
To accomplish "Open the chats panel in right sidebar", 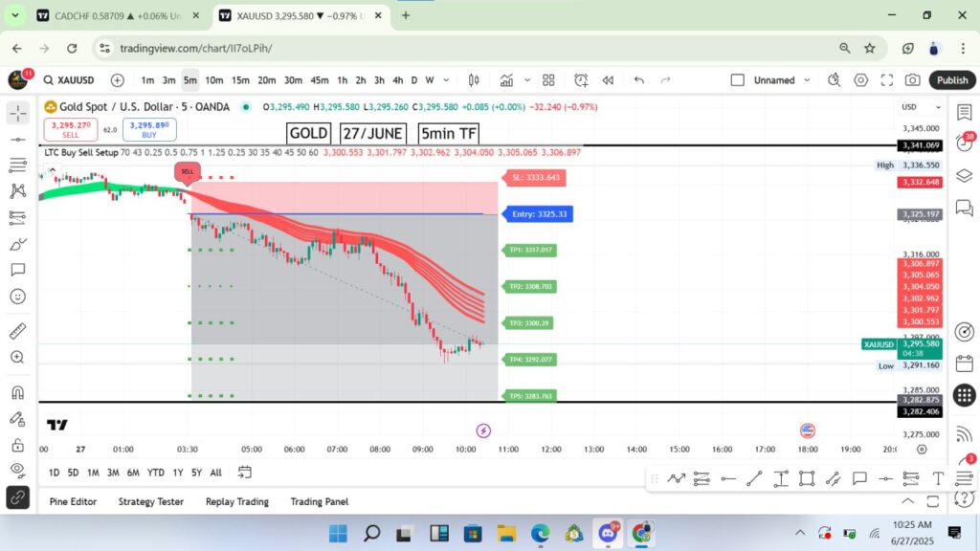I will click(x=965, y=208).
